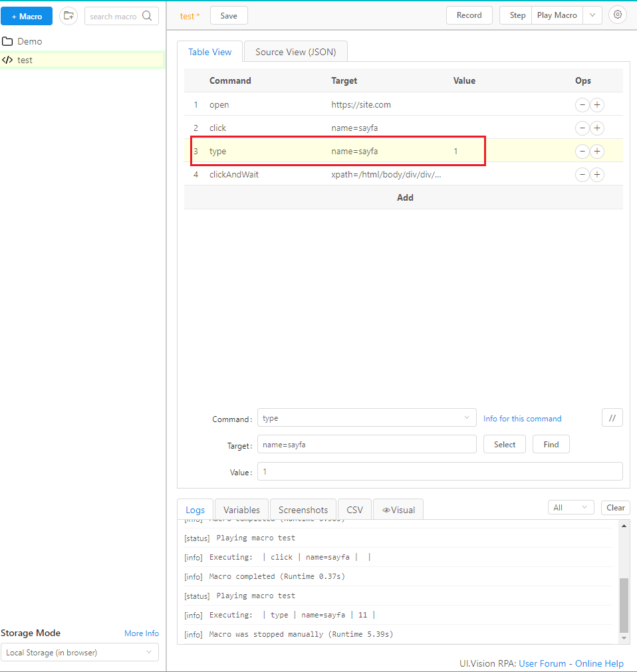Add a row after click command with plus
The image size is (637, 672).
(597, 128)
